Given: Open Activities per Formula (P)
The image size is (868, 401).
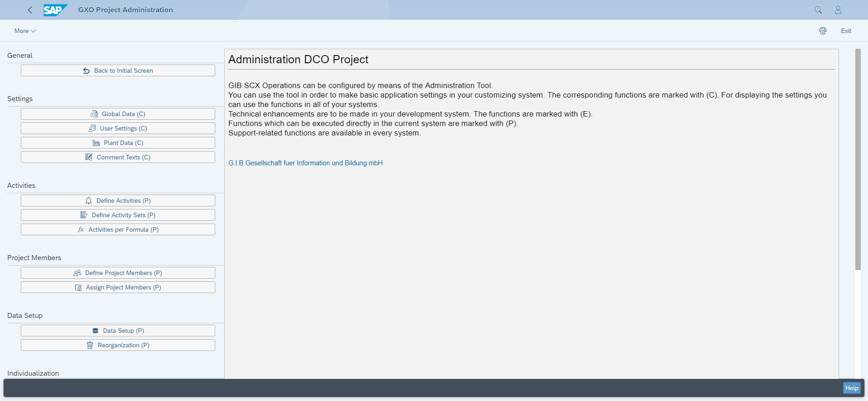Looking at the screenshot, I should pyautogui.click(x=118, y=230).
